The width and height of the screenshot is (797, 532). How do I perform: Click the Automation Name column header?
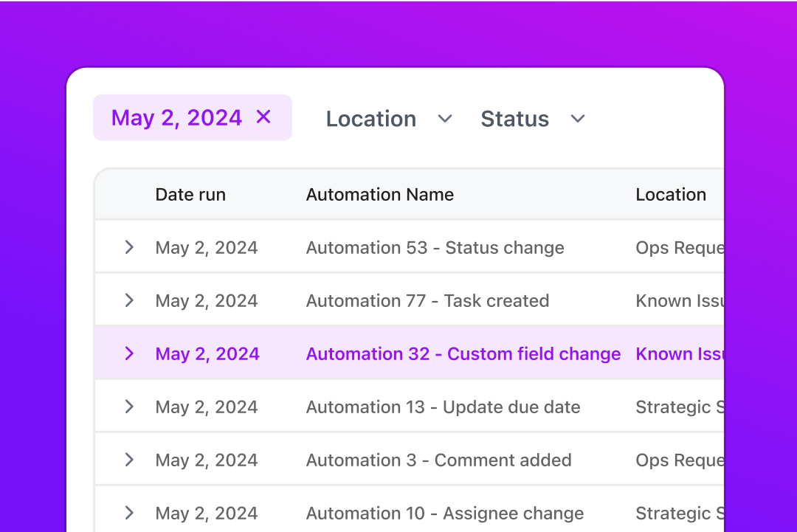(380, 194)
